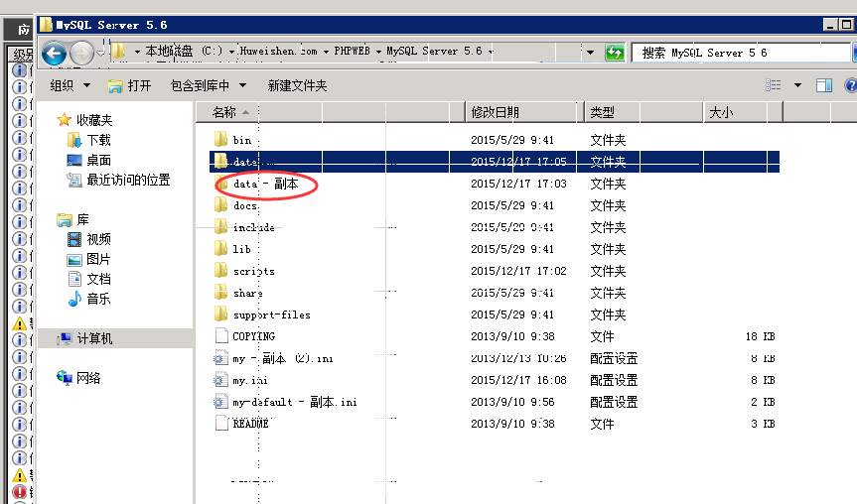The width and height of the screenshot is (857, 504).
Task: Click the green Refresh button by the address bar
Action: click(615, 53)
